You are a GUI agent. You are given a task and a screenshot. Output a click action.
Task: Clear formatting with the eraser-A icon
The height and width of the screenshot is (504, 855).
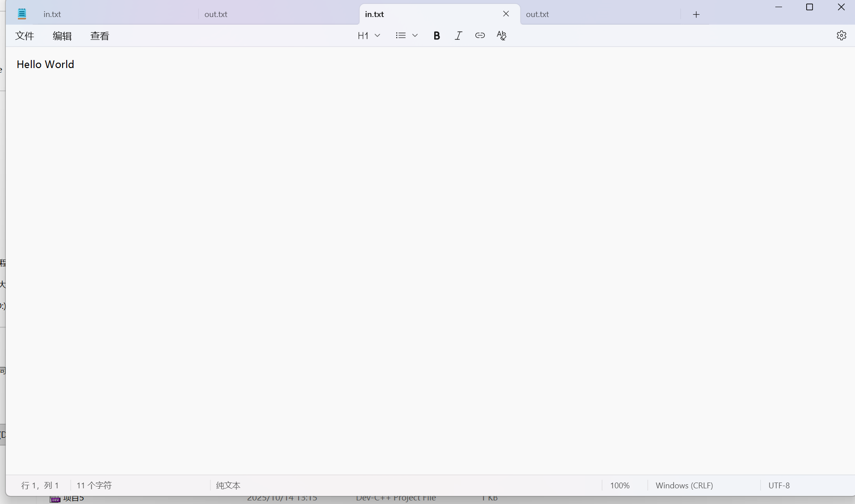tap(501, 36)
